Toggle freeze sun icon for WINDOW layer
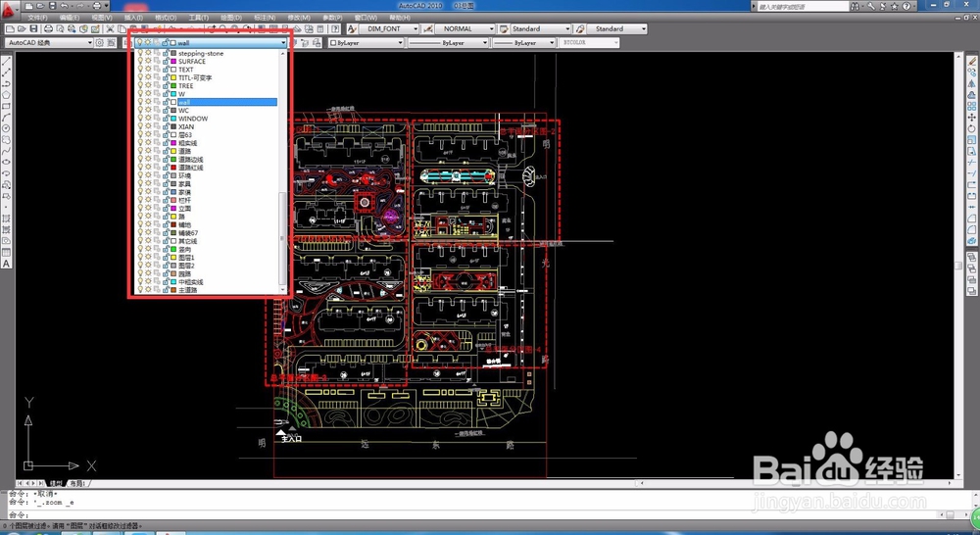Viewport: 980px width, 535px height. click(149, 119)
